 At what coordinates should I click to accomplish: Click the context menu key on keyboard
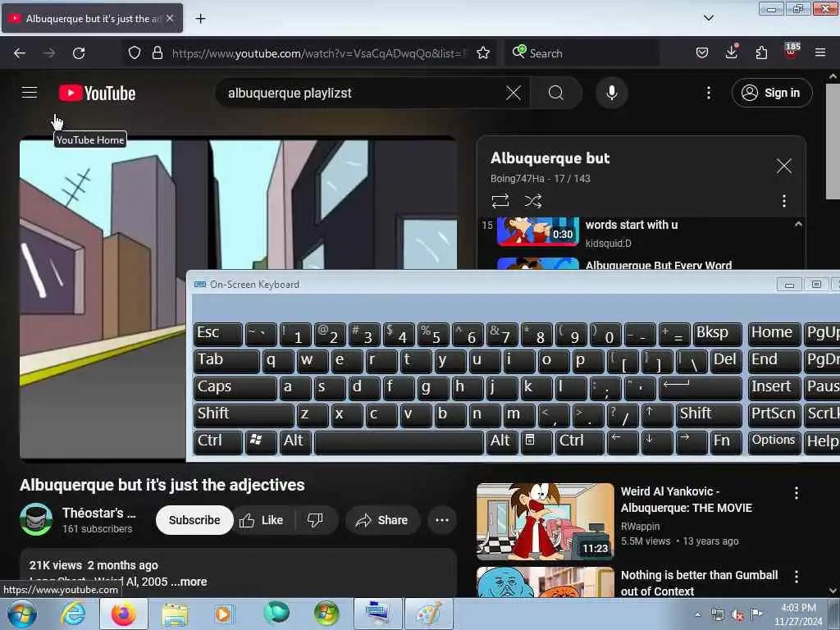[x=536, y=442]
